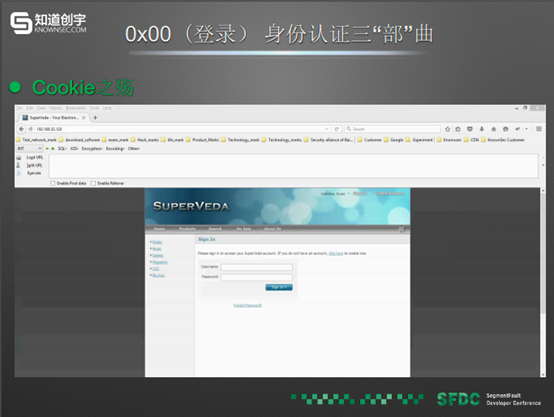
Task: Open the Downloads arrow icon
Action: click(x=482, y=129)
